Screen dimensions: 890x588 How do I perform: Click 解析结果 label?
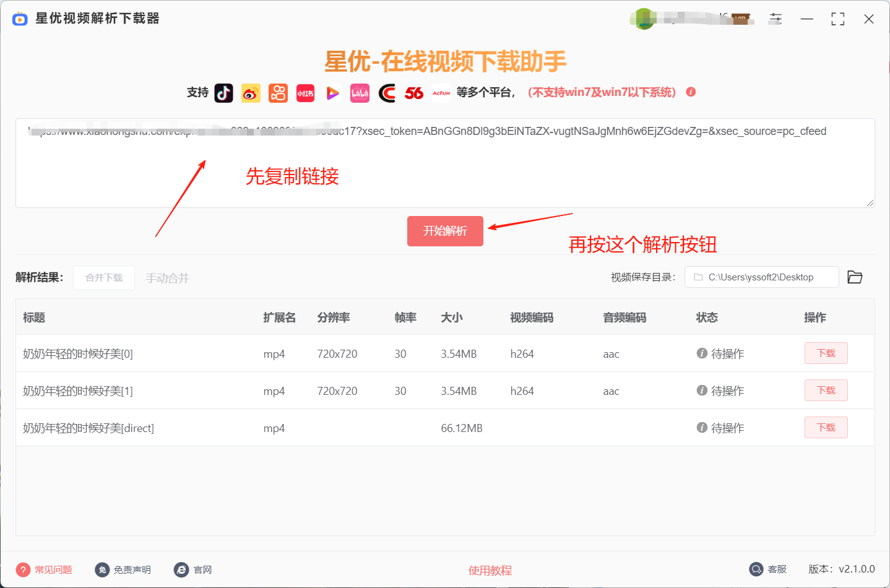tap(39, 277)
